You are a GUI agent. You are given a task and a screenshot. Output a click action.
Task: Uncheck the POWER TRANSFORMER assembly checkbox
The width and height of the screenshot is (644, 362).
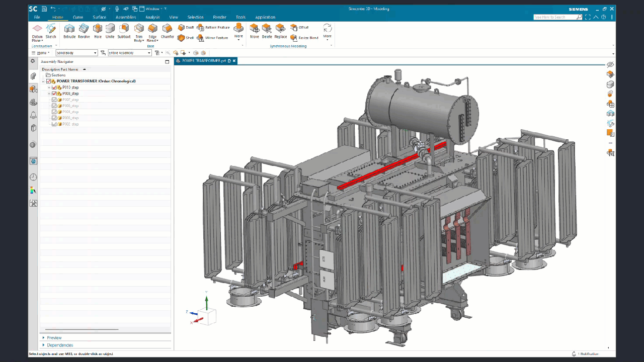(49, 81)
